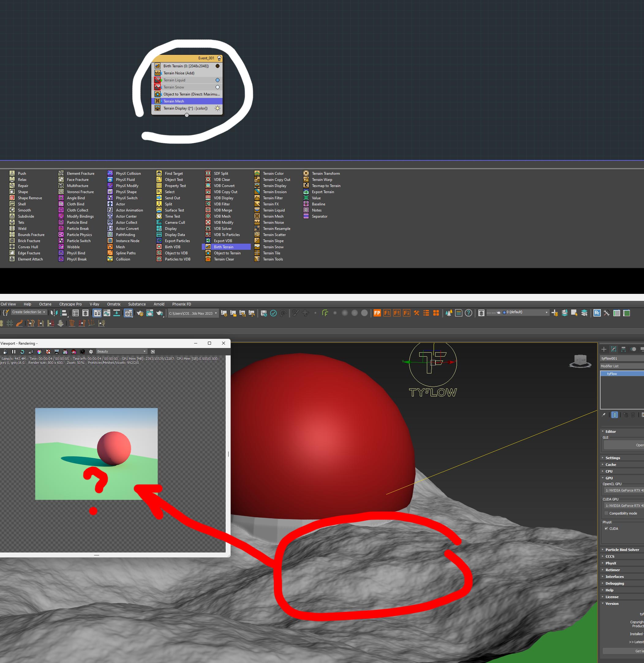
Task: Pick the Voronoi Fracture operator icon
Action: [61, 192]
